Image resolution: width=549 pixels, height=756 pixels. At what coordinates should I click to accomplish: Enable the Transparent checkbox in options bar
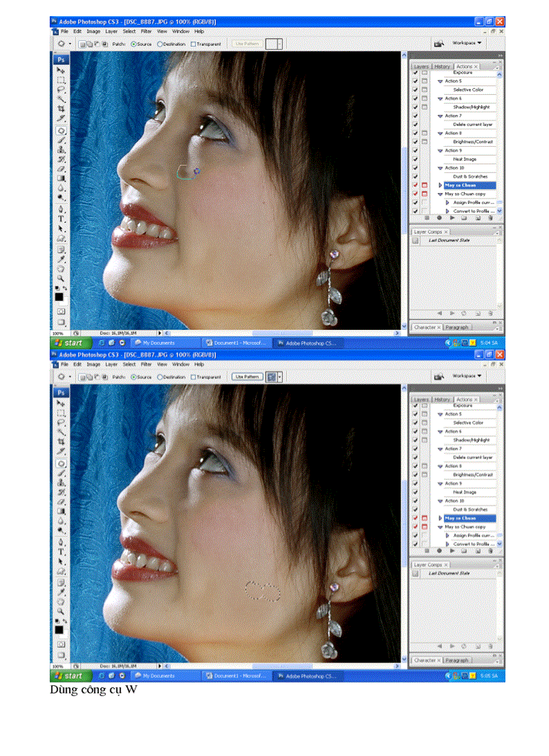pyautogui.click(x=194, y=43)
